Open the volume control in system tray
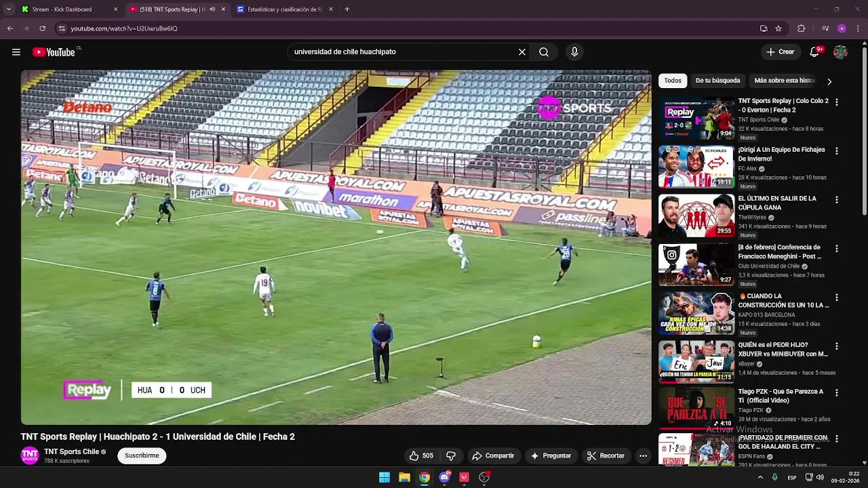Image resolution: width=868 pixels, height=488 pixels. (x=820, y=477)
